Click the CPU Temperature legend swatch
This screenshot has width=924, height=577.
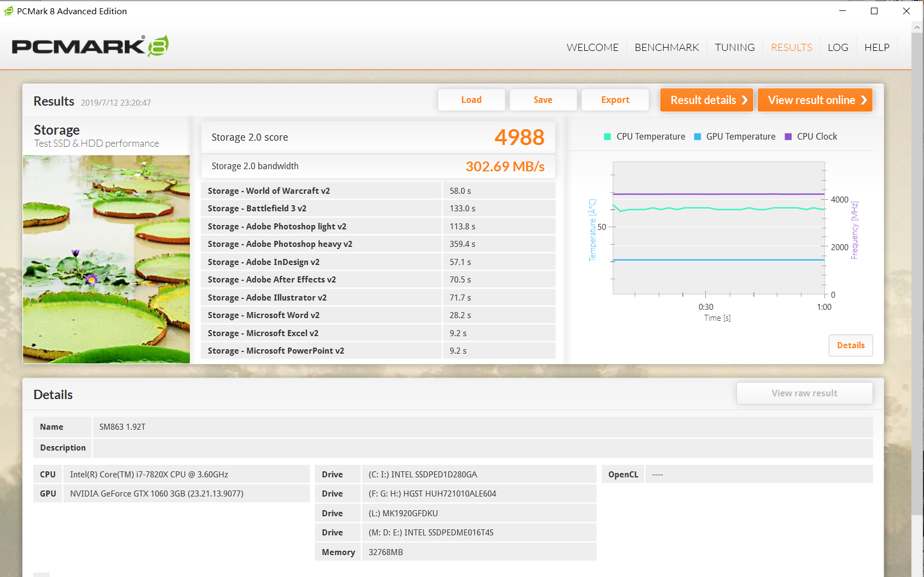click(x=607, y=137)
